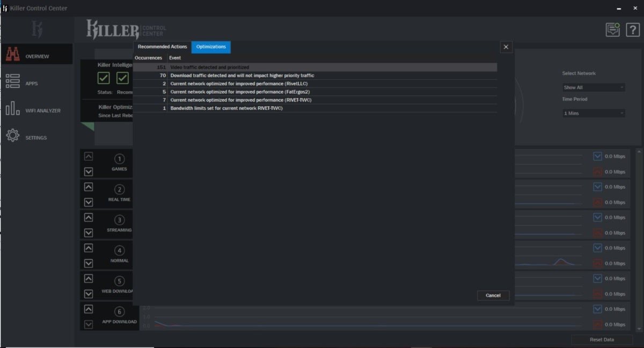Toggle the first green Killer Intelligence checkbox
Screen dimensions: 644x348
(x=104, y=78)
